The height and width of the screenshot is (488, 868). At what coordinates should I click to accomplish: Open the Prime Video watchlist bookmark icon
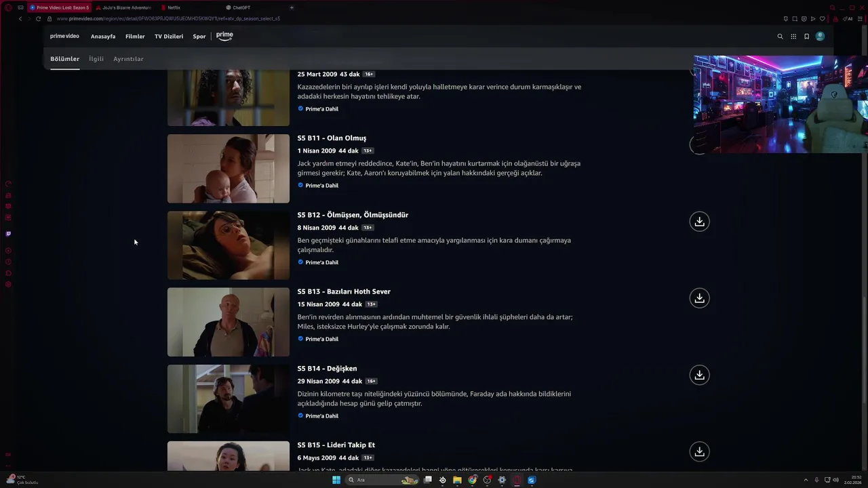(x=806, y=37)
